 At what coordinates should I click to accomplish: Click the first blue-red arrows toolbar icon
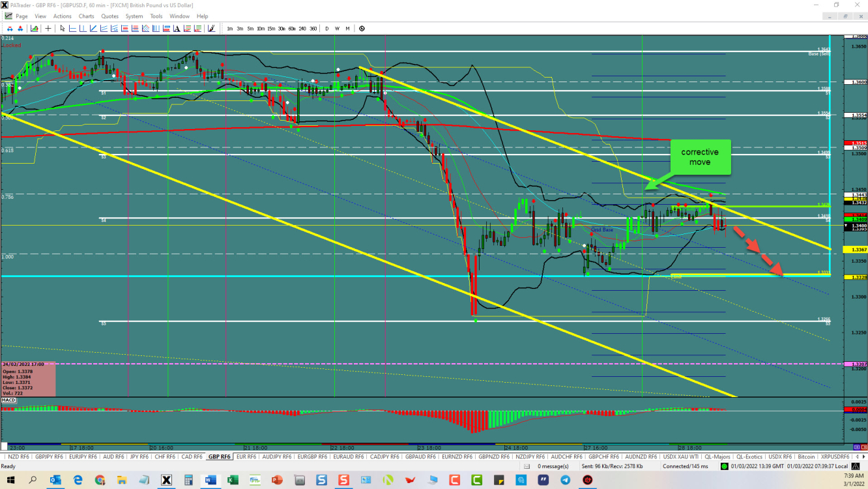[10, 29]
